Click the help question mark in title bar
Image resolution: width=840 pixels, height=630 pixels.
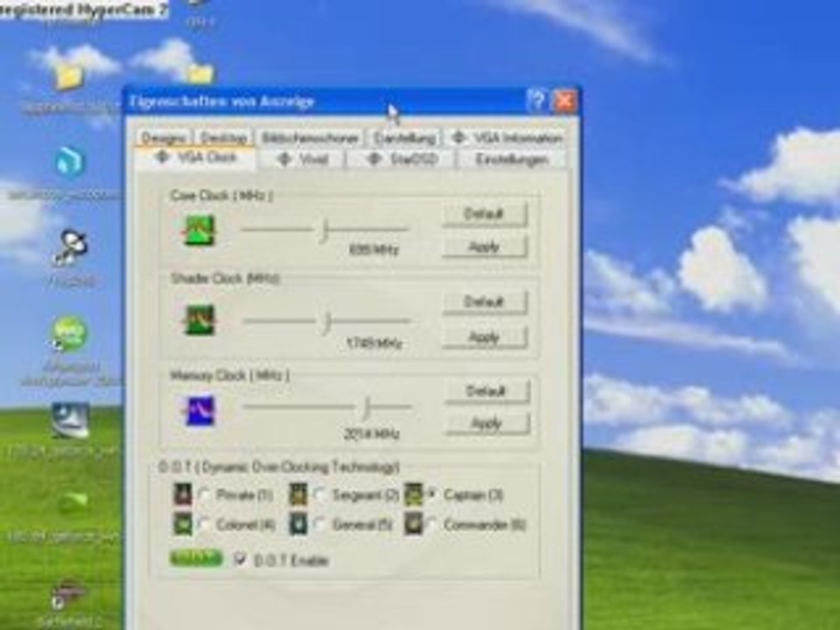[x=536, y=100]
